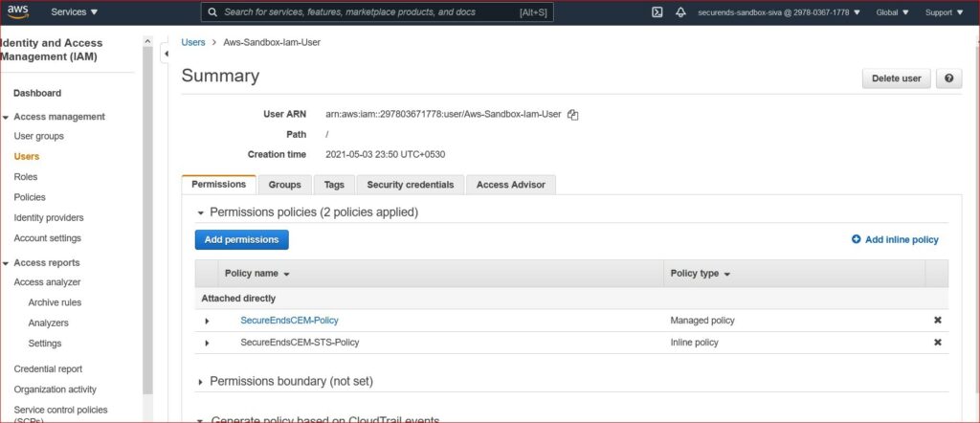Switch to the Security credentials tab

coord(410,185)
